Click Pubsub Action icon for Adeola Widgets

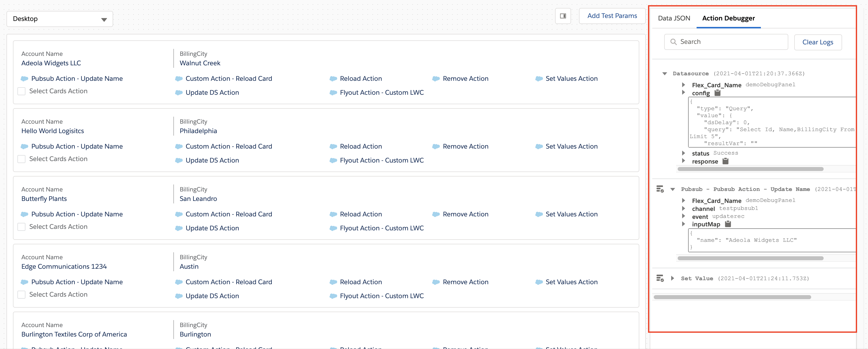pyautogui.click(x=24, y=79)
